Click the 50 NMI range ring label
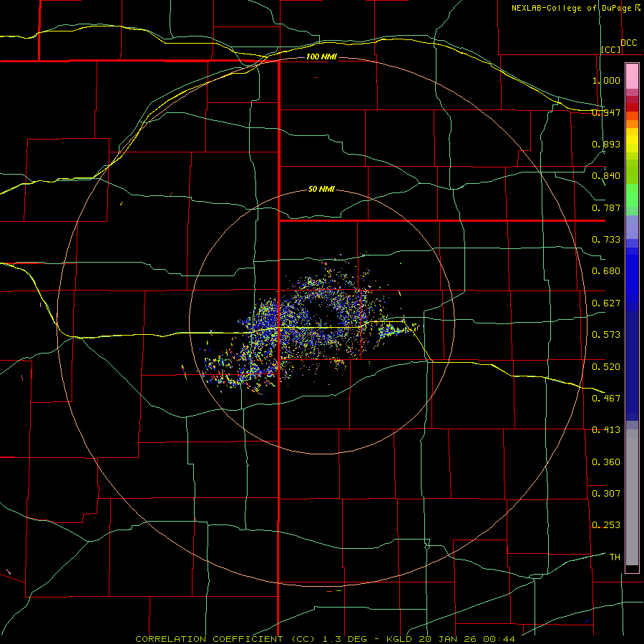Viewport: 644px width, 644px height. (321, 189)
